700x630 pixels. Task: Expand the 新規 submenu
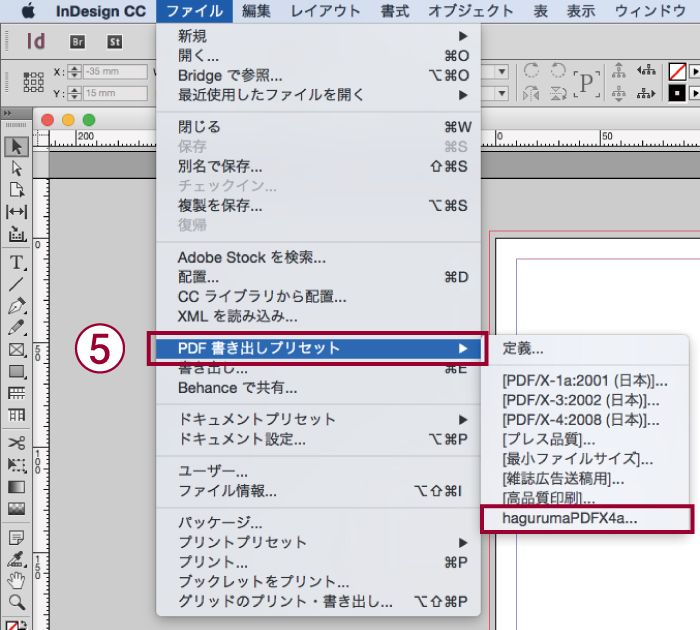318,36
